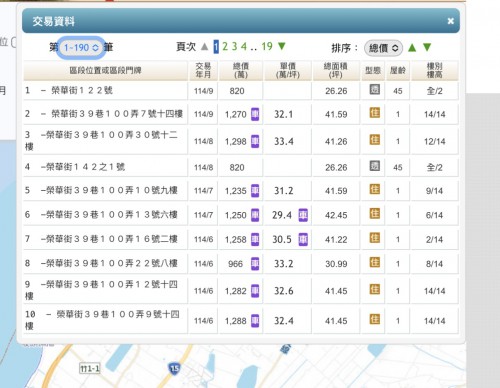Click residential 住 icon in row 8

click(x=375, y=262)
